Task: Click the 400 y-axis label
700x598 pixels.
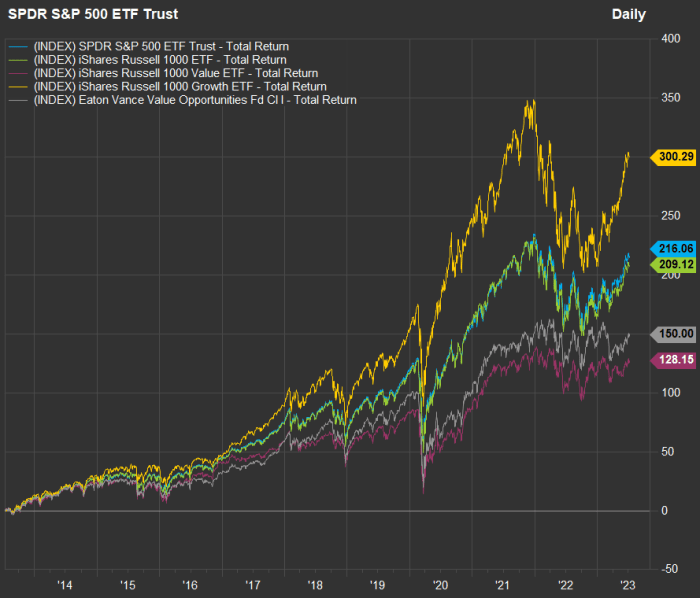Action: pyautogui.click(x=671, y=39)
